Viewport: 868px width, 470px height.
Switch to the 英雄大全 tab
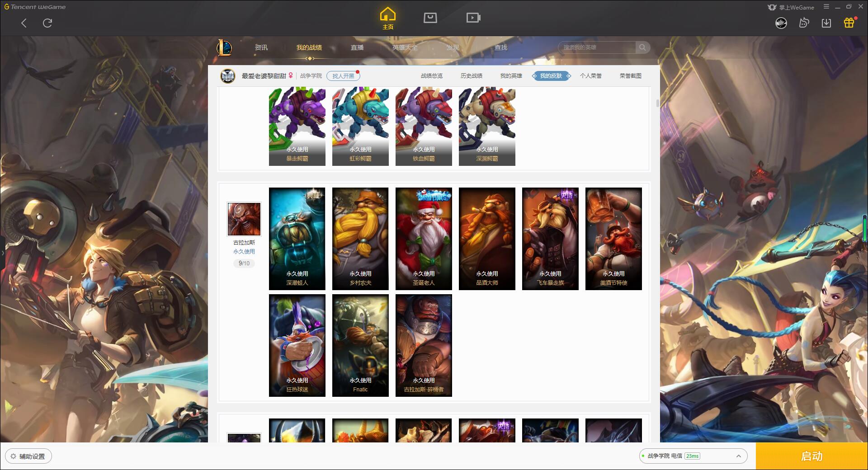(x=405, y=47)
